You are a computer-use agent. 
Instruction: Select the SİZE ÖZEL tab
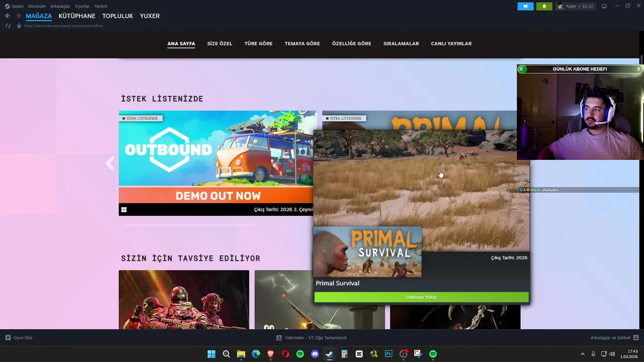[220, 44]
